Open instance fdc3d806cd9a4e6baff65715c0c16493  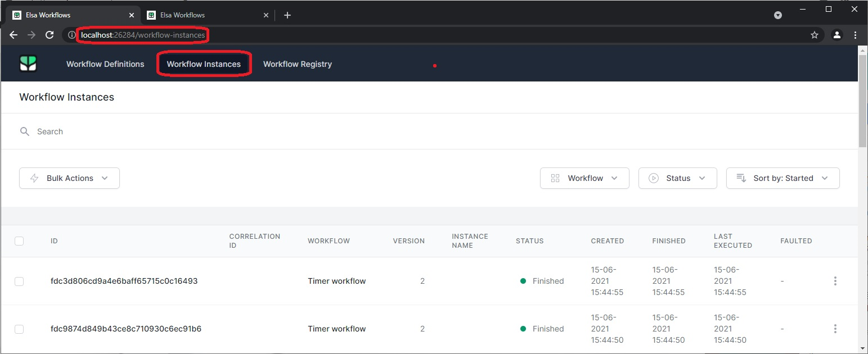tap(124, 281)
